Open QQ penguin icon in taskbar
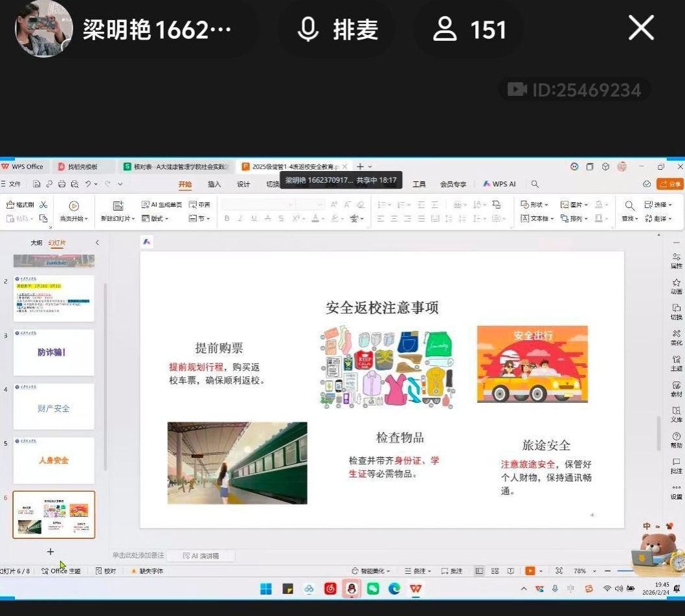 (352, 589)
